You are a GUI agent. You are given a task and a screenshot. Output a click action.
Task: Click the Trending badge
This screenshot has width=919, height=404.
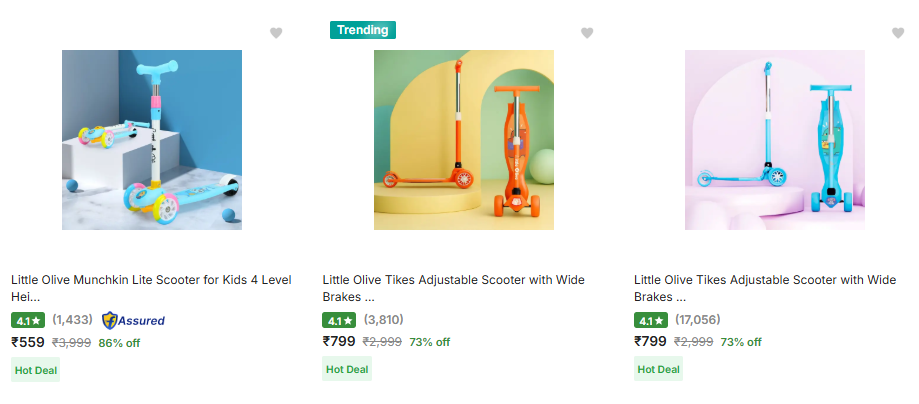[x=363, y=30]
